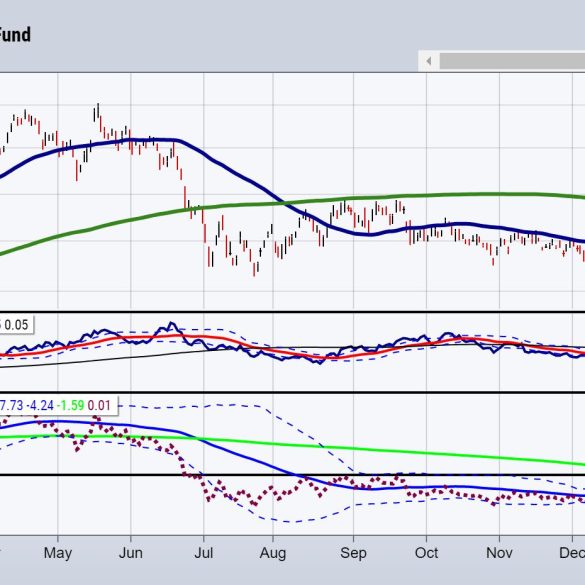Click the green -1.59 indicator value

coord(71,406)
